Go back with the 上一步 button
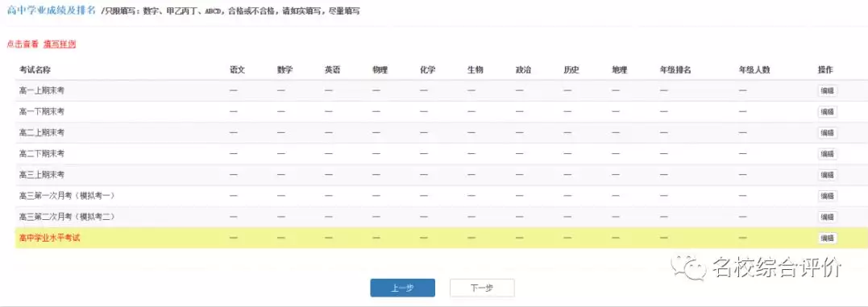 tap(402, 288)
